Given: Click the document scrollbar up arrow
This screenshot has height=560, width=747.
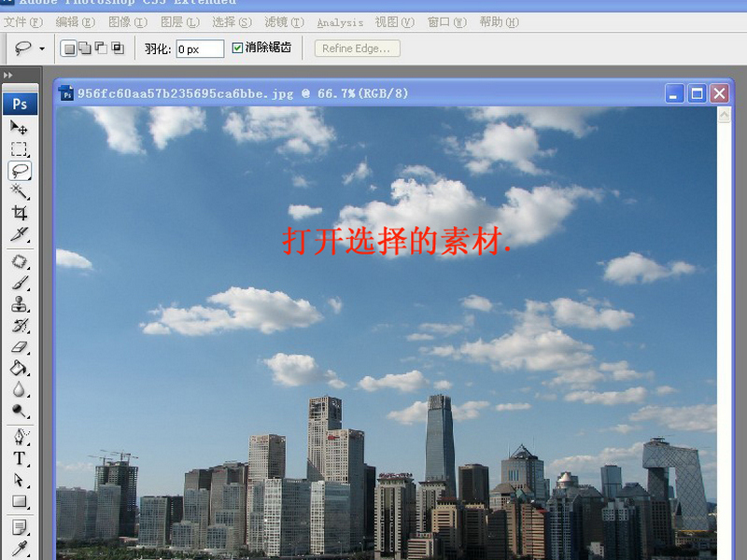Looking at the screenshot, I should [725, 115].
